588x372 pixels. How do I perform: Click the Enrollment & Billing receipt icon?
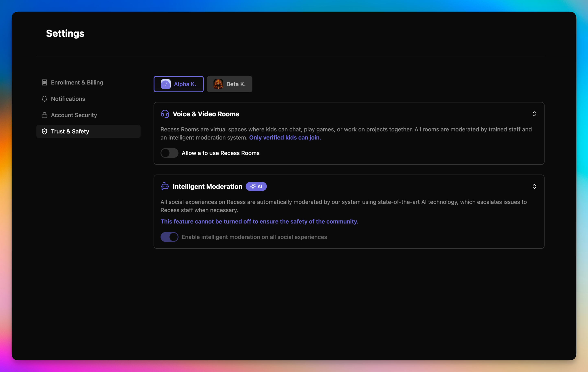coord(44,82)
